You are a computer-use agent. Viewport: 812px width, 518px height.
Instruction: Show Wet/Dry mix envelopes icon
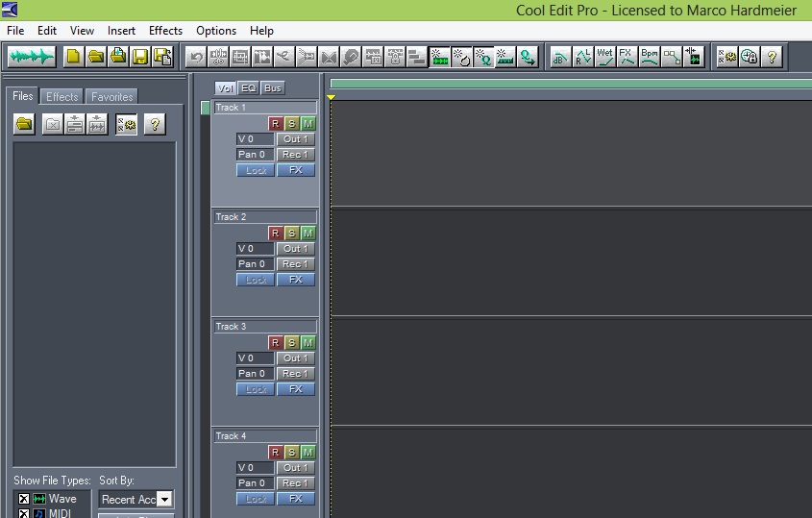click(x=604, y=57)
